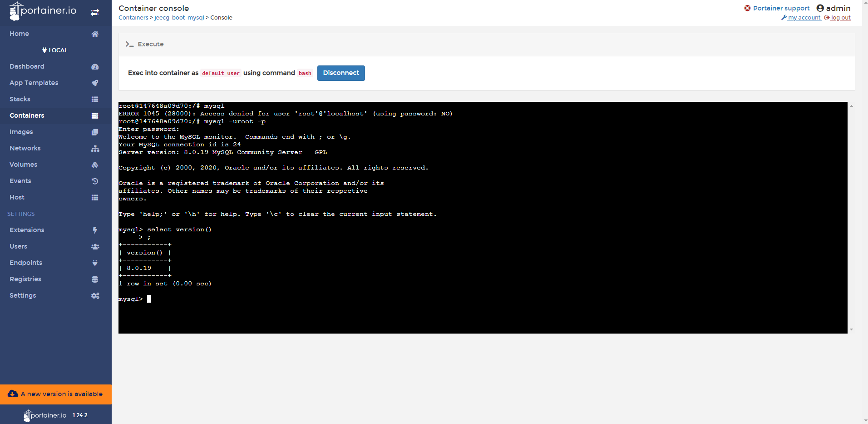Click the 'select version()' command line

tap(179, 229)
